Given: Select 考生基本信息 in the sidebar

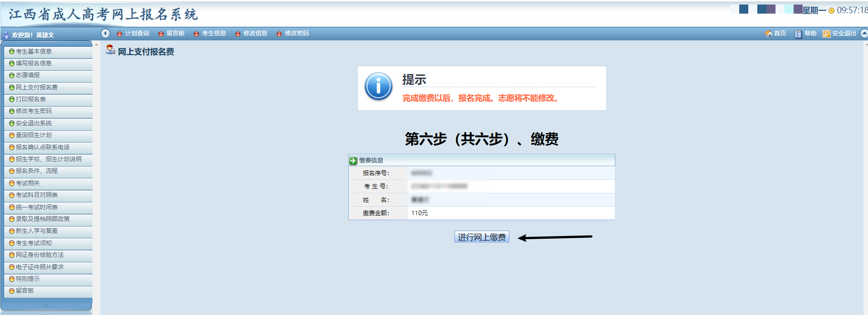Looking at the screenshot, I should tap(34, 52).
